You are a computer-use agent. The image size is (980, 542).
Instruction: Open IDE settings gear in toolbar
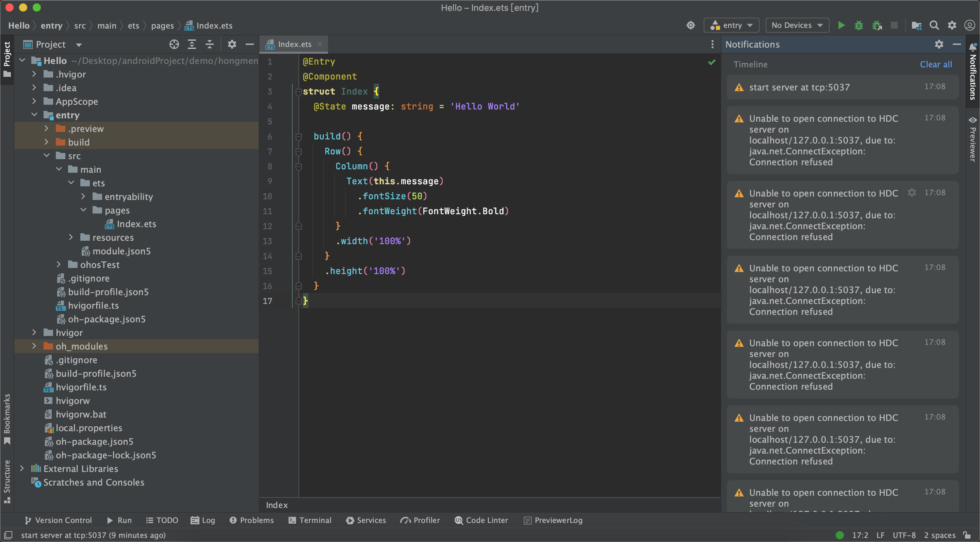click(952, 26)
